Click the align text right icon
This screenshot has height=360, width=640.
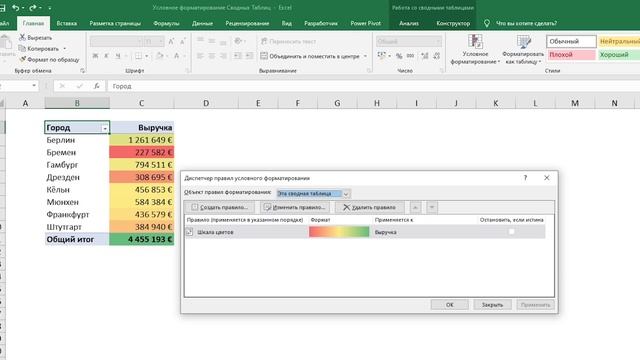223,56
